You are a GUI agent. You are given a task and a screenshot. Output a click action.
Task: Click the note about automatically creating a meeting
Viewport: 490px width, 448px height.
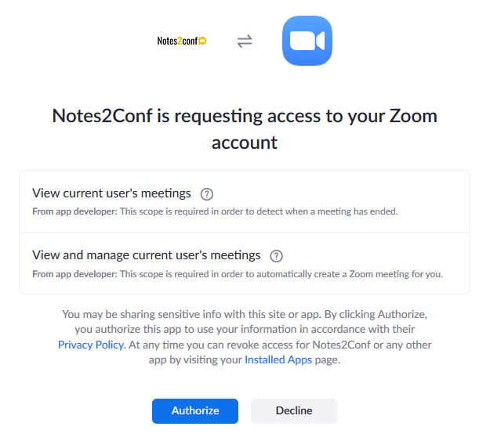coord(281,274)
